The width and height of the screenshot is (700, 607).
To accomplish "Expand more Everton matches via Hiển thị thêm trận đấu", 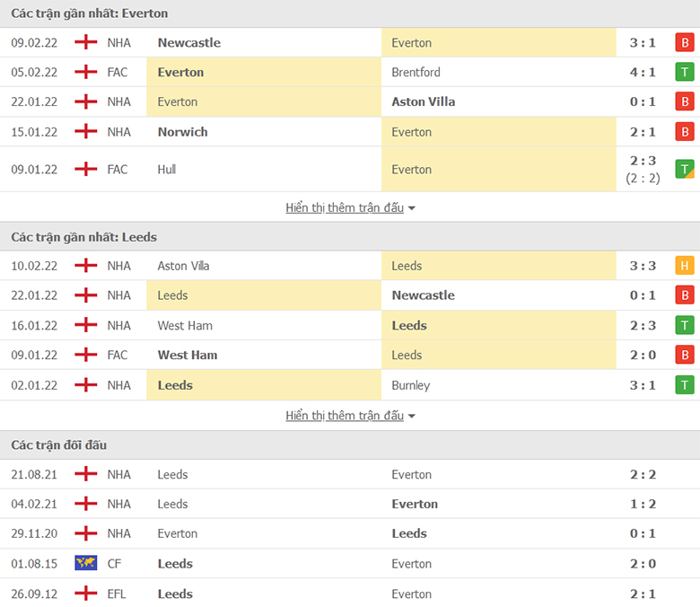I will (345, 207).
